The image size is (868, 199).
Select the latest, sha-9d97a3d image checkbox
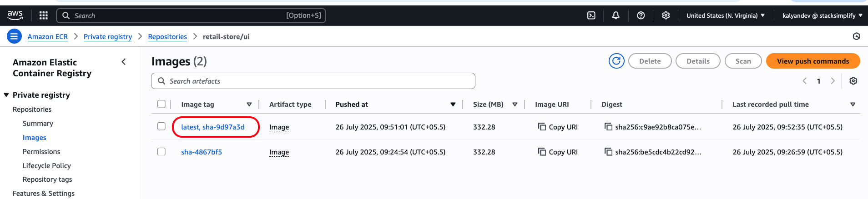click(x=161, y=126)
